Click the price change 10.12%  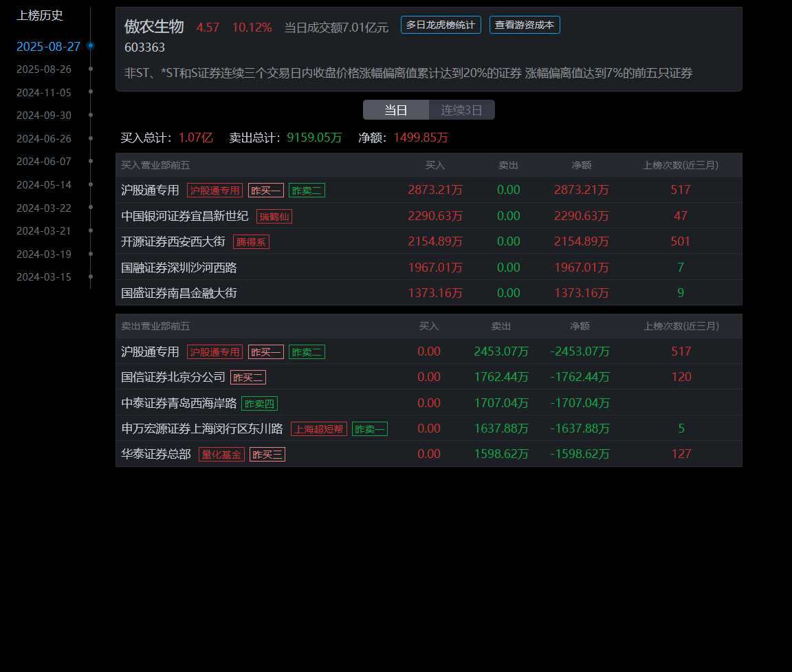(252, 28)
